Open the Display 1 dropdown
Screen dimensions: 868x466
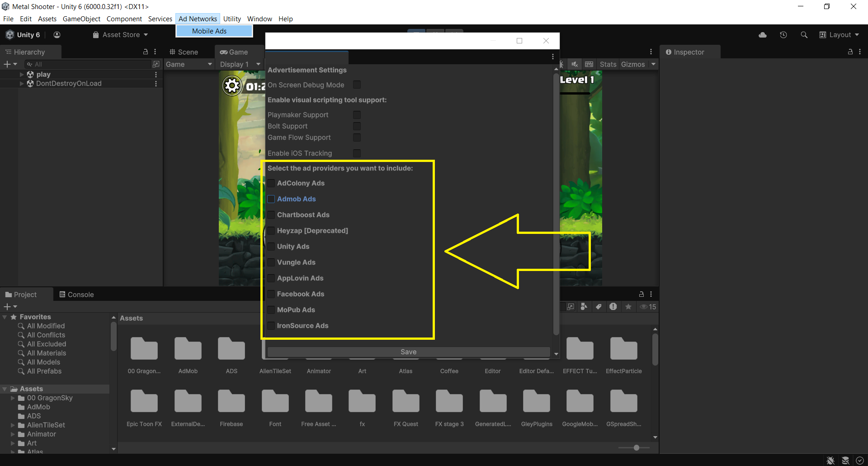(x=240, y=64)
